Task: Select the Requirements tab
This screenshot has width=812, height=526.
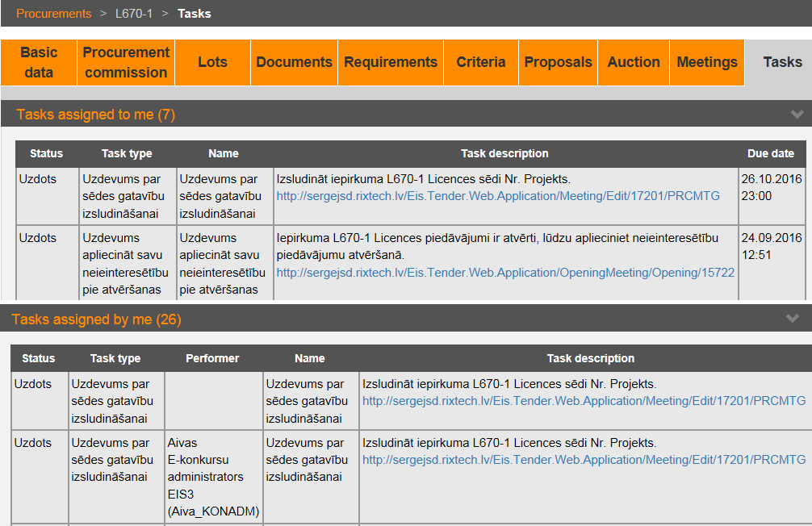Action: 391,62
